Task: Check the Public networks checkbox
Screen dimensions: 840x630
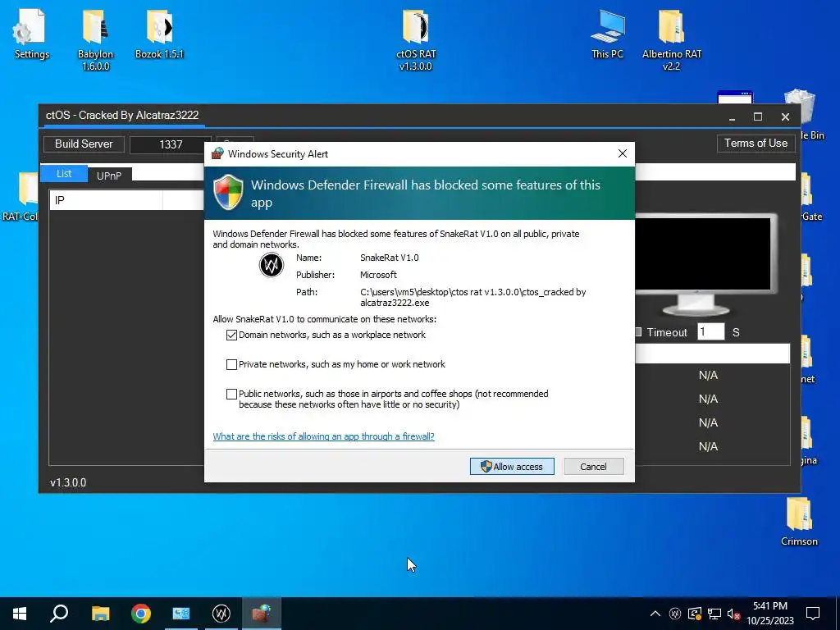Action: pyautogui.click(x=231, y=394)
